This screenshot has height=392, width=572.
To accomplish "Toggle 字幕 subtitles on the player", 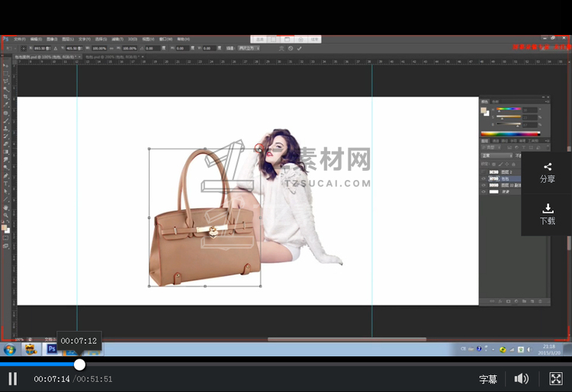I will 488,379.
